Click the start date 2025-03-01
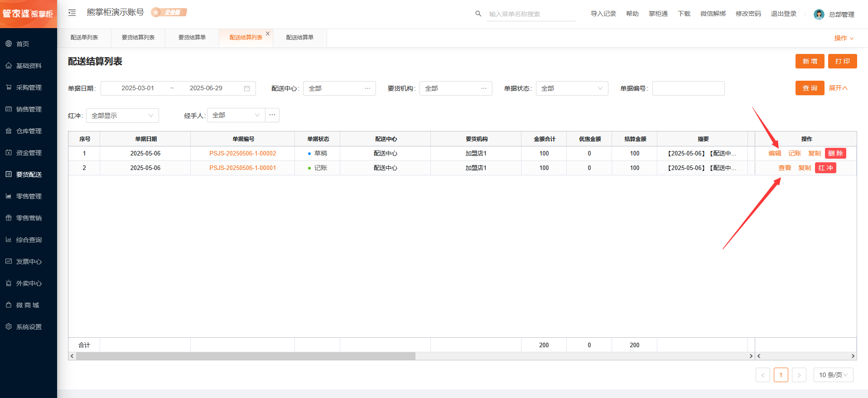This screenshot has width=868, height=398. (138, 88)
